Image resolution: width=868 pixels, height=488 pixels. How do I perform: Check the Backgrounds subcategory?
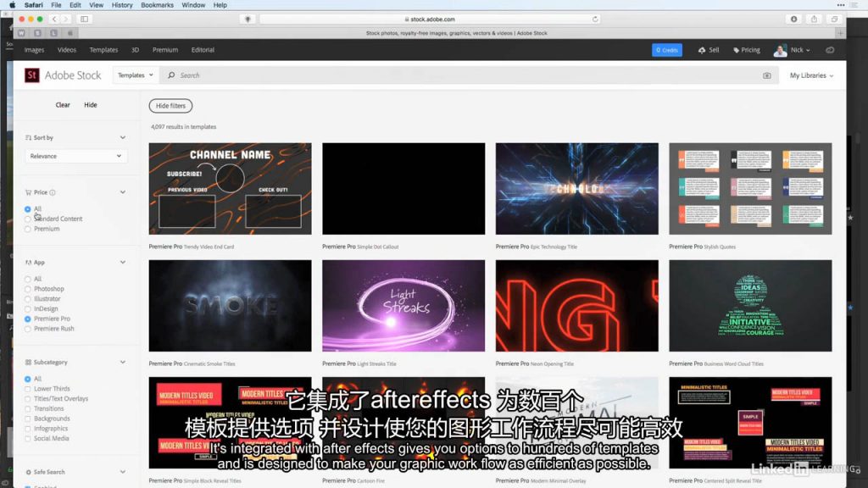[x=28, y=419]
